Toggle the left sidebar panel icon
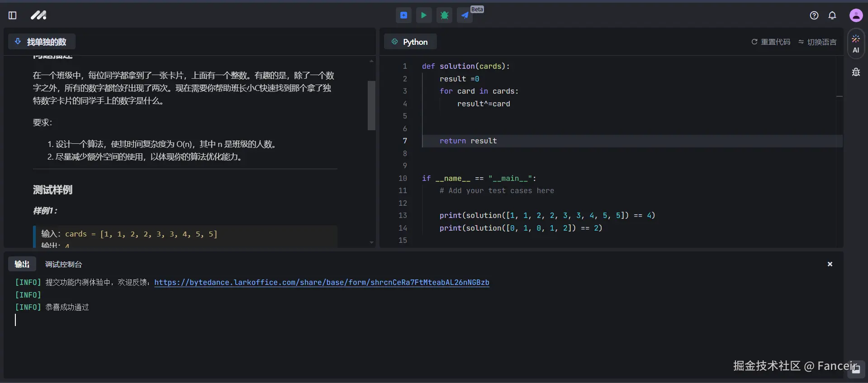The height and width of the screenshot is (383, 868). 13,15
